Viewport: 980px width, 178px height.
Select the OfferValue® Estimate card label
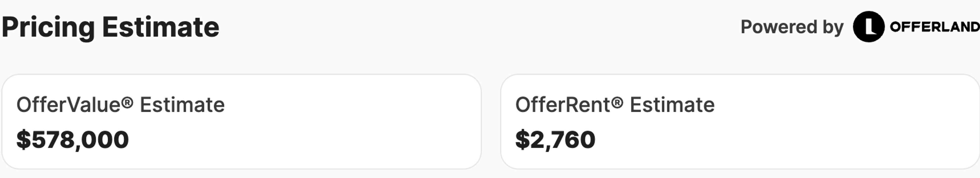120,105
